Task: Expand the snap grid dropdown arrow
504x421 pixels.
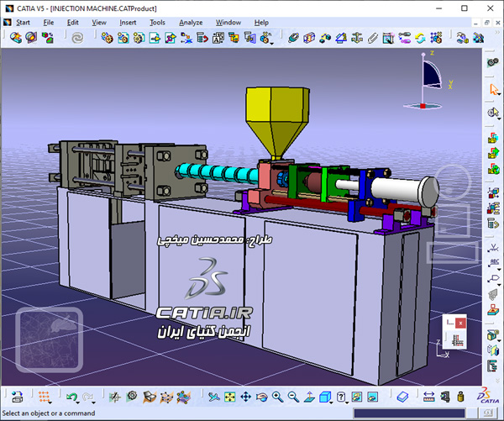Action: (50, 403)
